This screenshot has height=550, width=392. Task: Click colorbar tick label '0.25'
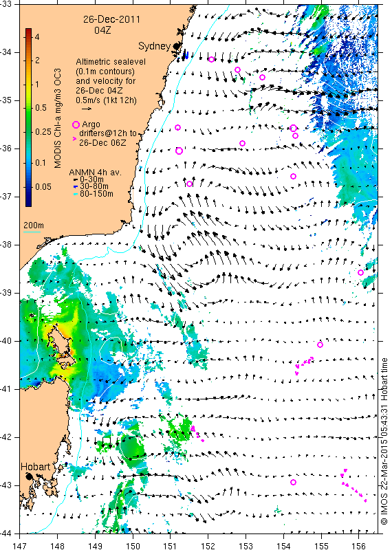click(43, 132)
